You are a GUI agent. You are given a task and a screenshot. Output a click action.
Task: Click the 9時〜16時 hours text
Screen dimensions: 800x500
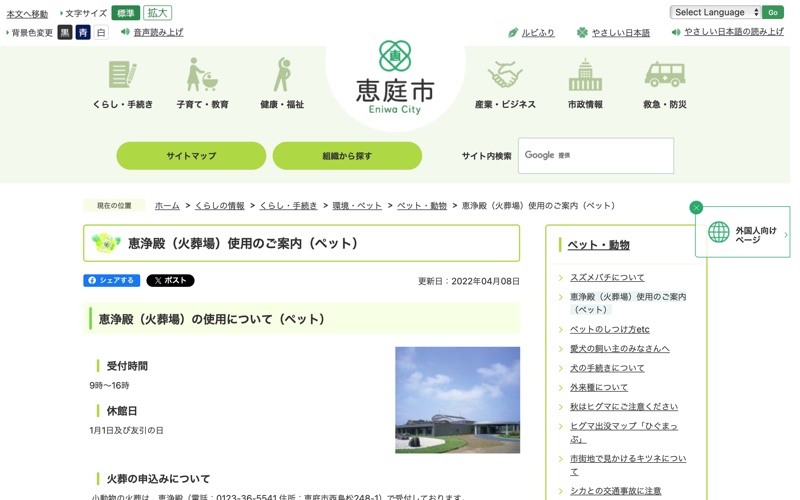point(109,385)
